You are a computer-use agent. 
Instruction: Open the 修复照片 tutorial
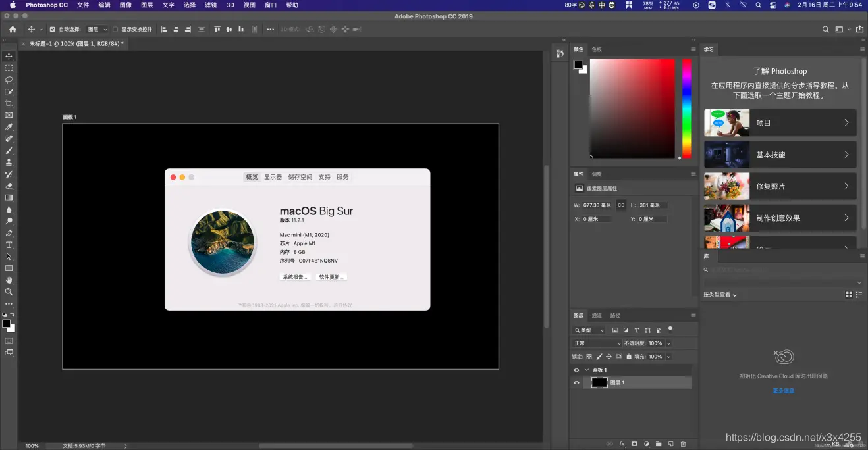click(x=780, y=186)
